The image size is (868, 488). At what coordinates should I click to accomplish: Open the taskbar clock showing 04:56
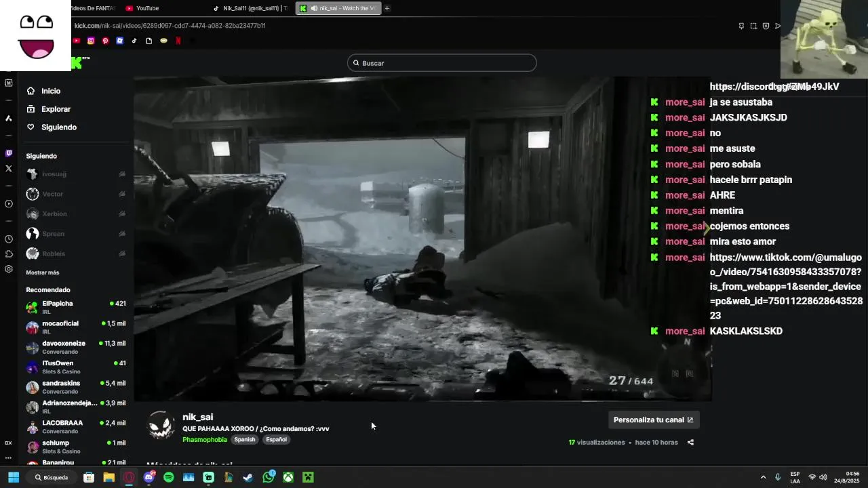click(x=846, y=477)
